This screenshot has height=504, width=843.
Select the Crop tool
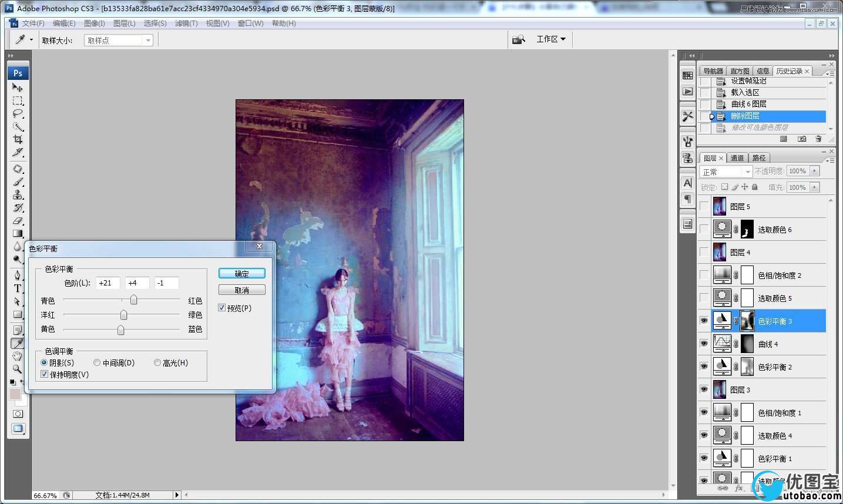click(x=18, y=139)
